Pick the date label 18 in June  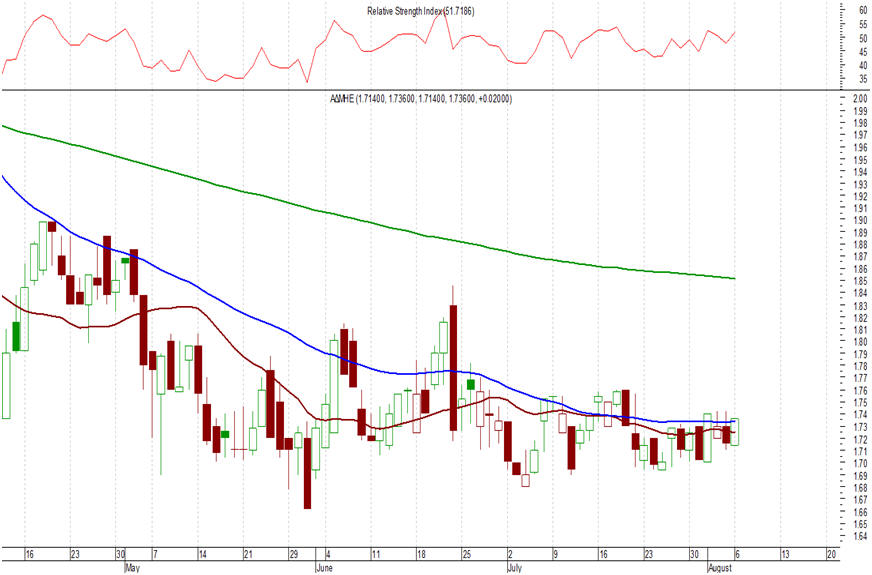tap(422, 554)
